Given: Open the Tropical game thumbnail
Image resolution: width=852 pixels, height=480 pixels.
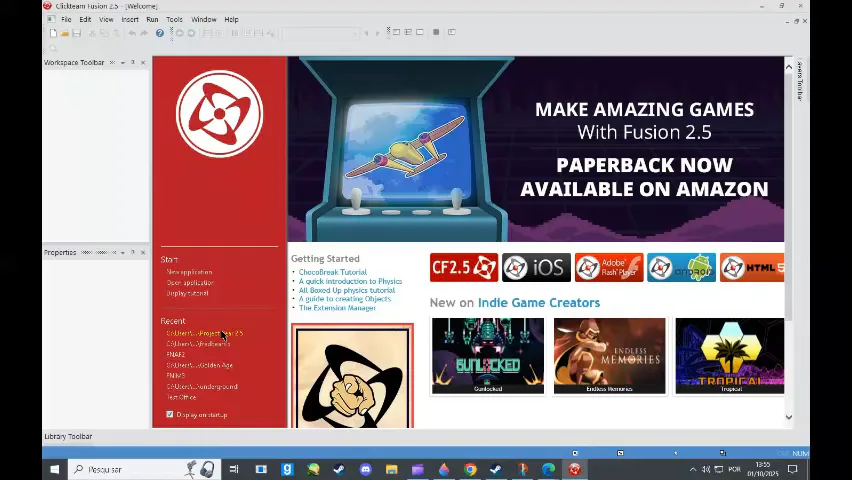Looking at the screenshot, I should [x=730, y=356].
